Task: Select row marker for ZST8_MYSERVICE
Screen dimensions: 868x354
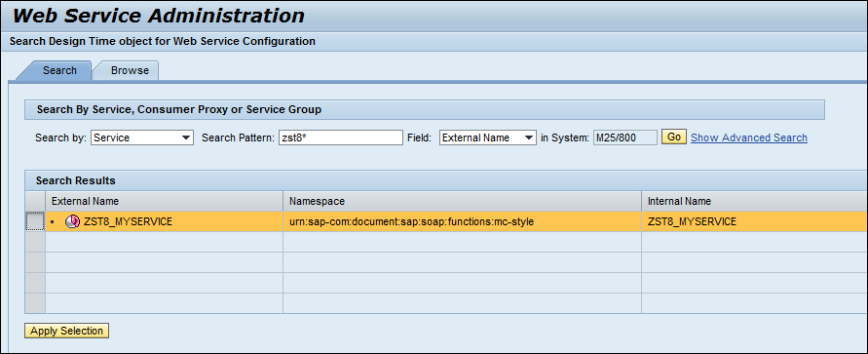Action: [35, 221]
